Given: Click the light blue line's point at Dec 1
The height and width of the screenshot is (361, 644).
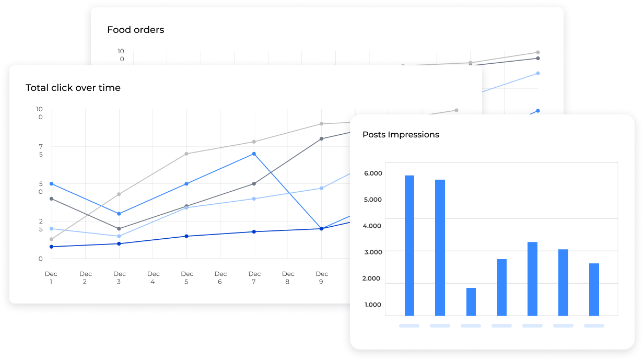Looking at the screenshot, I should [x=51, y=229].
